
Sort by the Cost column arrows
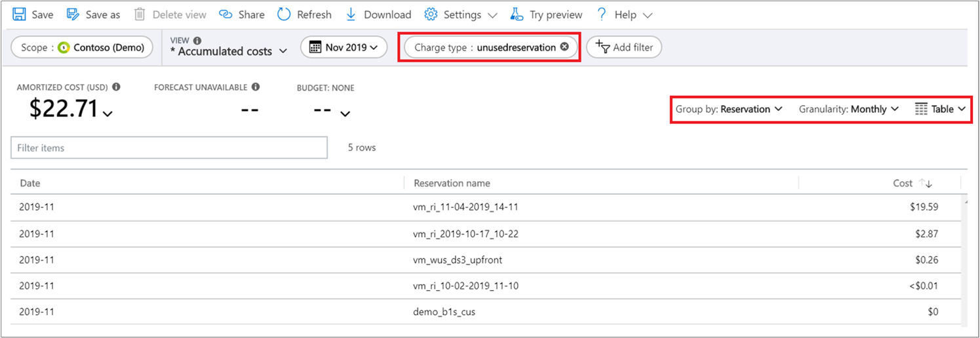click(x=926, y=183)
